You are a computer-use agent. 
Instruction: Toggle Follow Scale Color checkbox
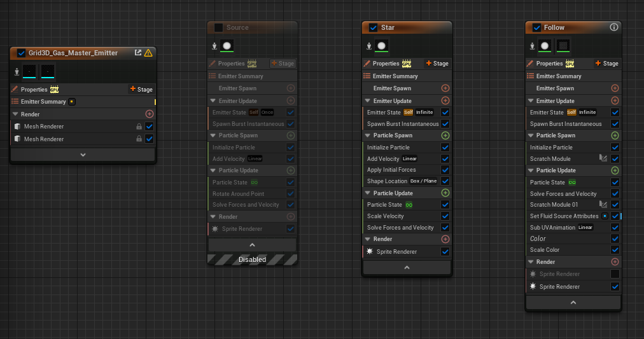point(615,249)
